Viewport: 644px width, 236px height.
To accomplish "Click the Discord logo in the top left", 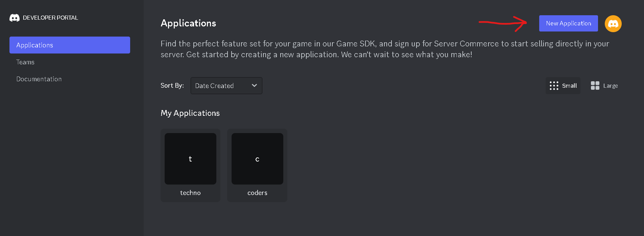I will pos(14,17).
